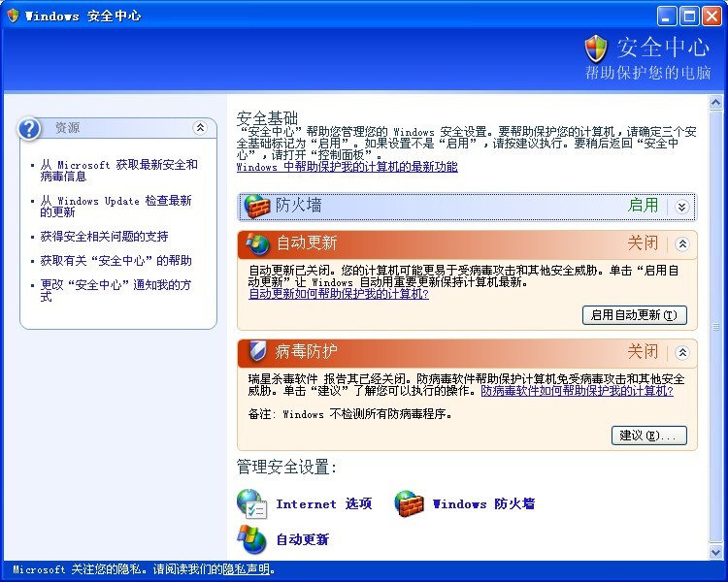Click the 防火墙 header title text
This screenshot has height=582, width=728.
(x=299, y=205)
